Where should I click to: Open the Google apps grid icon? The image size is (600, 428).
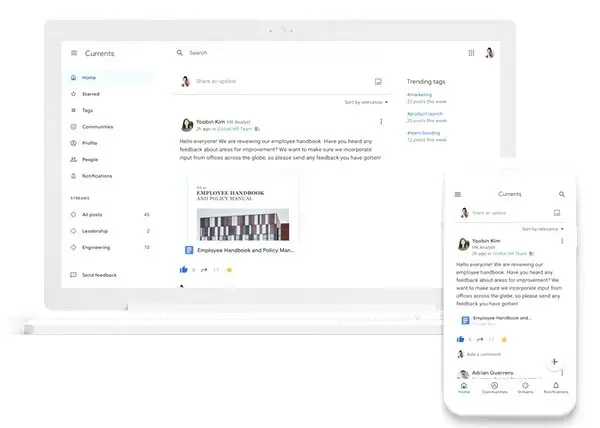(x=472, y=53)
